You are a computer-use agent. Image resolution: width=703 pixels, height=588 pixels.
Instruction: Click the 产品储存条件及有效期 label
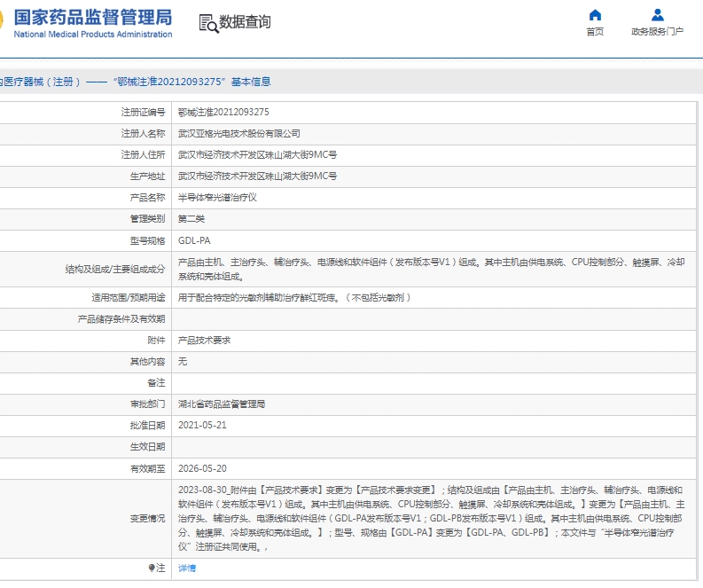point(121,319)
